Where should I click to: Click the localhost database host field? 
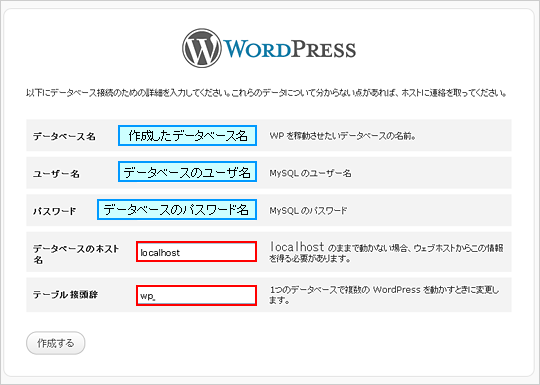pos(196,252)
